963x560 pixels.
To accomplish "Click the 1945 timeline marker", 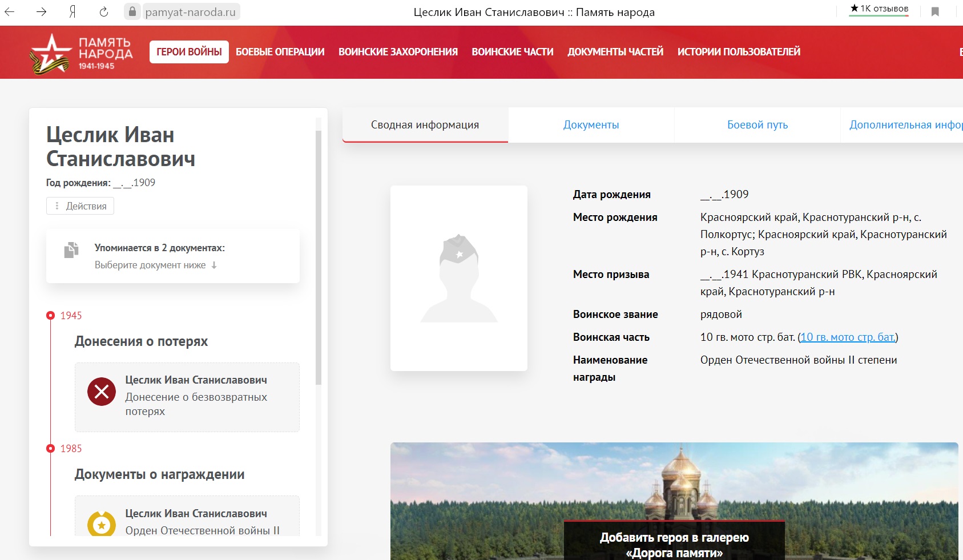I will (51, 316).
